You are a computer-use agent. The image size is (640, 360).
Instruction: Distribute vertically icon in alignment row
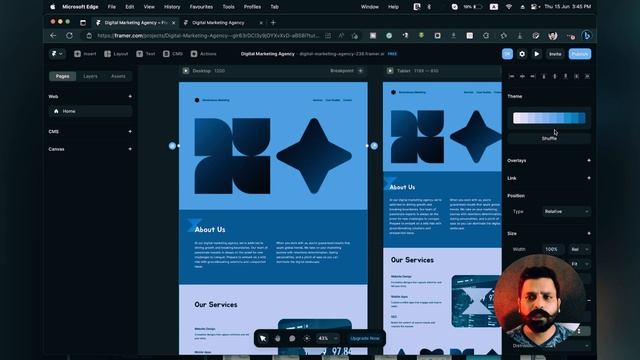point(587,76)
